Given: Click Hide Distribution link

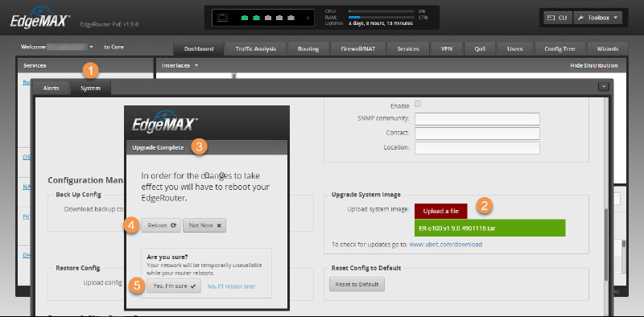Looking at the screenshot, I should point(594,66).
